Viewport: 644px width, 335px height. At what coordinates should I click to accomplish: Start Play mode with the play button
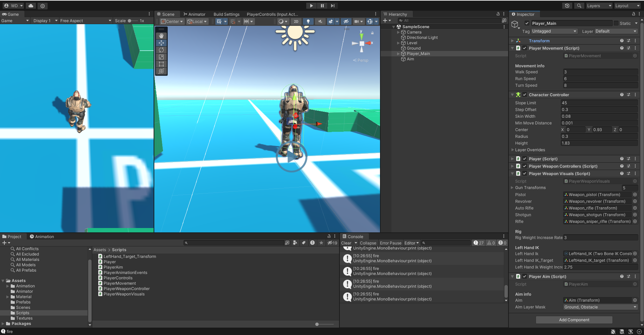(x=311, y=6)
